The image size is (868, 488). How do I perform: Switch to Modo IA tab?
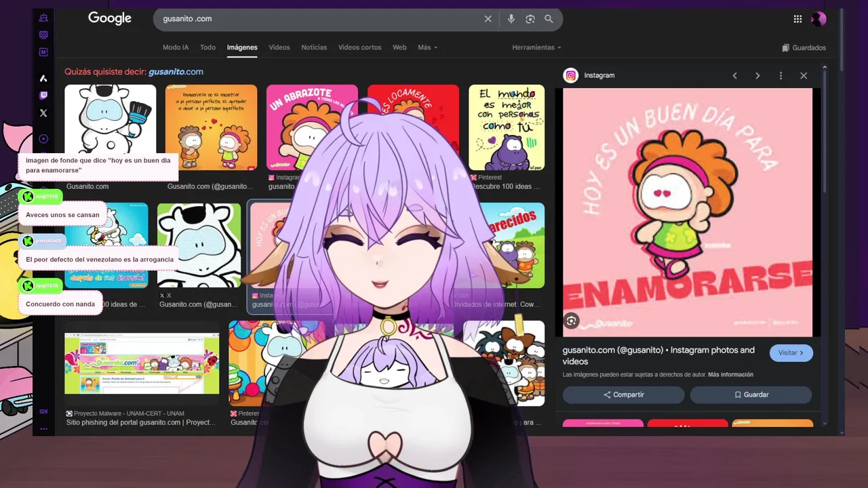pos(176,47)
